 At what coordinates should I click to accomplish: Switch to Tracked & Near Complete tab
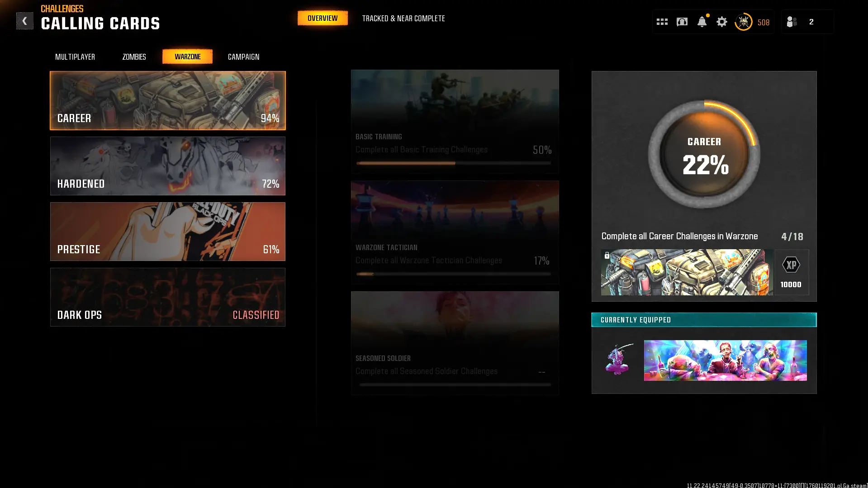pos(403,19)
